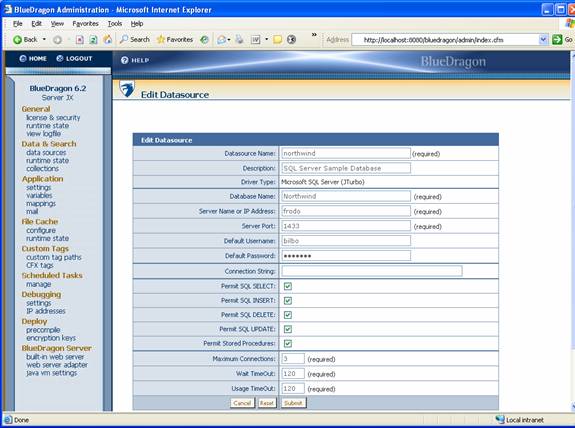Click the Server Port input field

coord(346,226)
